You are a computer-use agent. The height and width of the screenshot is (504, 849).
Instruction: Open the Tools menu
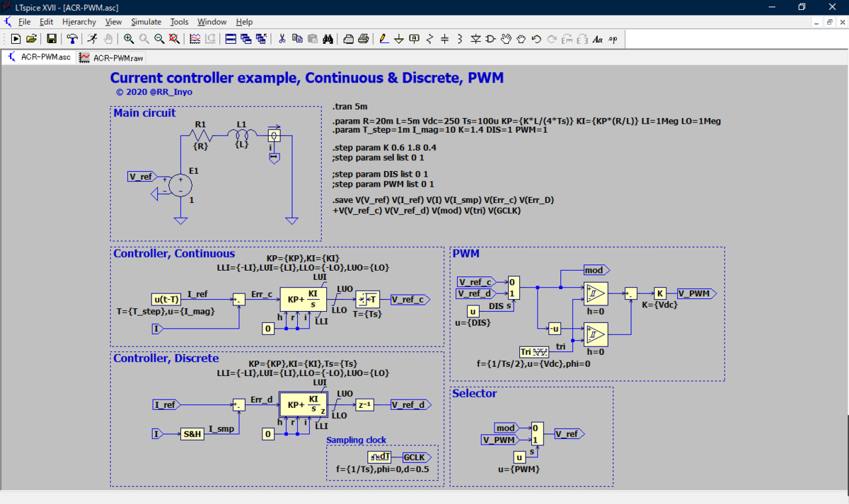pos(179,22)
